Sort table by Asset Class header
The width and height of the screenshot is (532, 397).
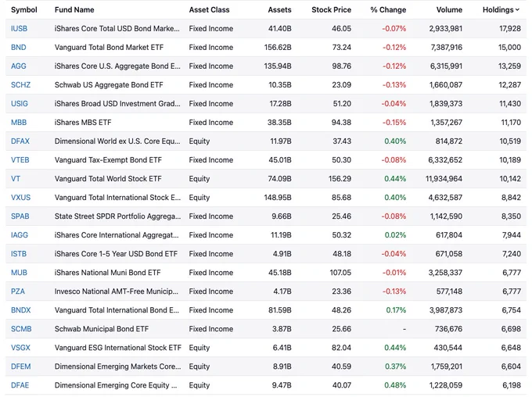pyautogui.click(x=210, y=10)
